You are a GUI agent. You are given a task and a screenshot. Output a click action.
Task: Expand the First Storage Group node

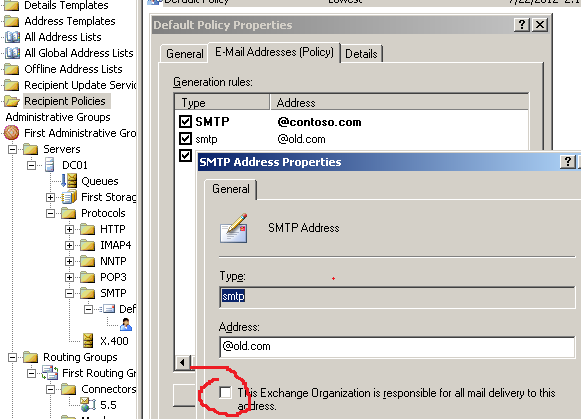(50, 197)
